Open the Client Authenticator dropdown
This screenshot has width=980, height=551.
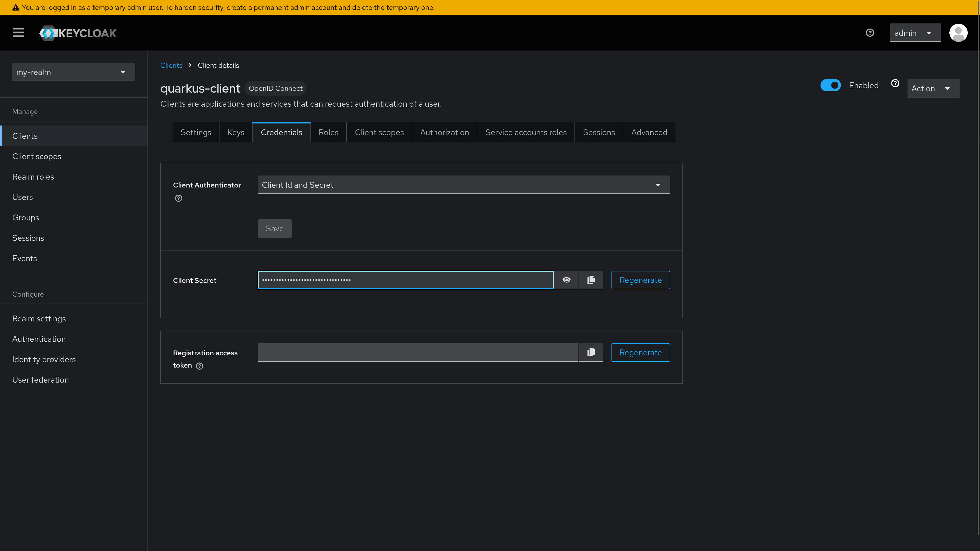464,185
